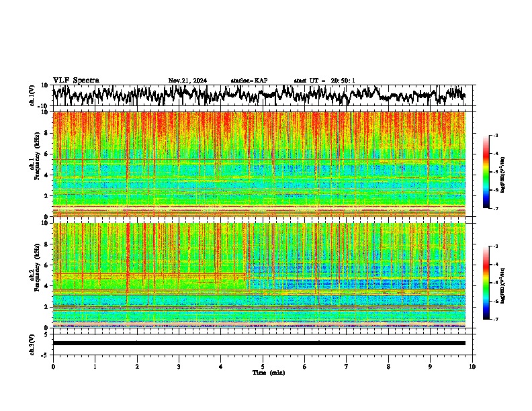Click the "9" tick on the time axis
Image resolution: width=532 pixels, height=411 pixels.
(x=430, y=367)
